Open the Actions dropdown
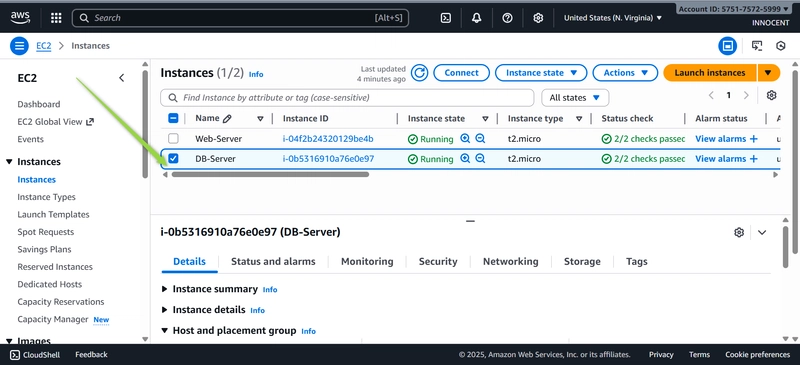Image resolution: width=800 pixels, height=365 pixels. point(625,73)
